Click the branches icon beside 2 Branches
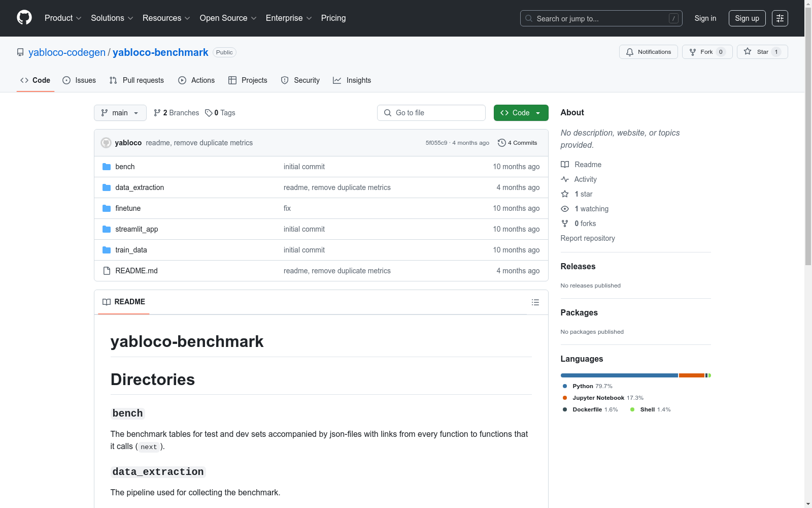Viewport: 812px width, 508px height. click(x=157, y=113)
